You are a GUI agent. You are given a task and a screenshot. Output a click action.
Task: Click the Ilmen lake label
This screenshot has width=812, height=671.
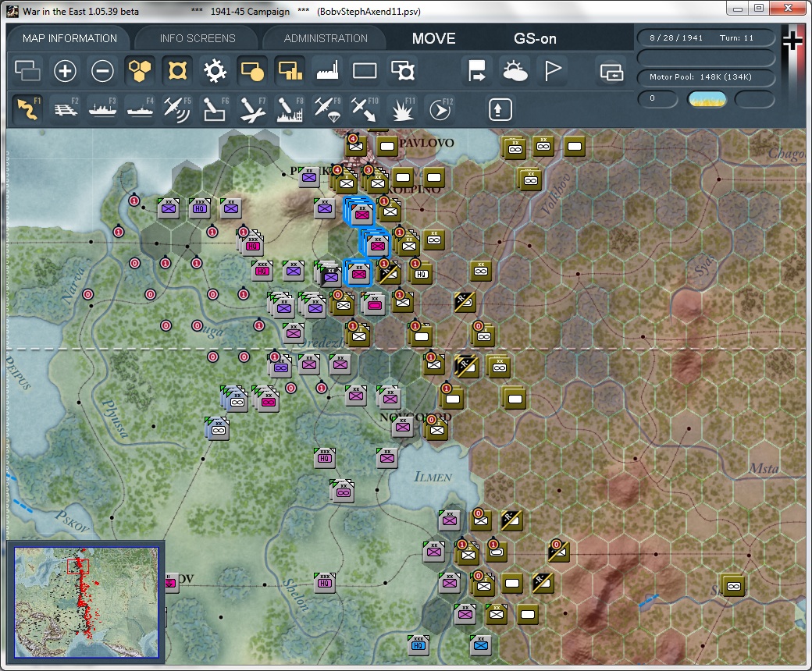pos(433,477)
